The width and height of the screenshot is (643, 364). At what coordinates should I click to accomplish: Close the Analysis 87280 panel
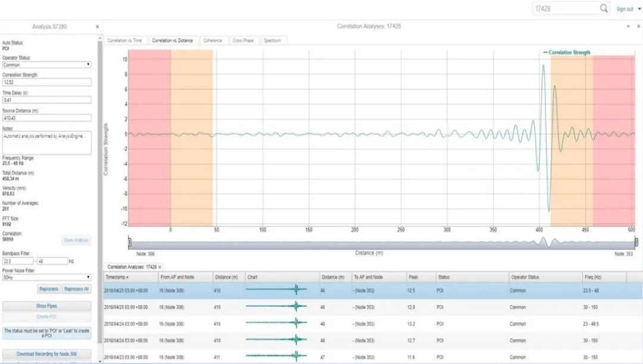point(97,27)
